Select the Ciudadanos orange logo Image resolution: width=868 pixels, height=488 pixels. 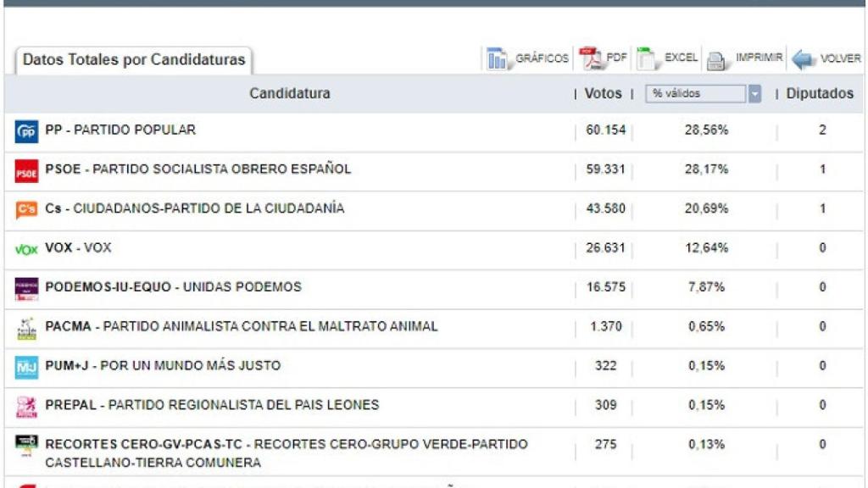tap(27, 209)
